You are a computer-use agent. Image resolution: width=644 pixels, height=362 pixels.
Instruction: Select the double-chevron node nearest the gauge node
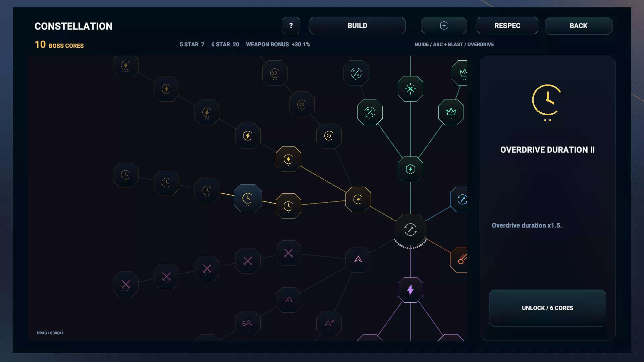point(329,136)
